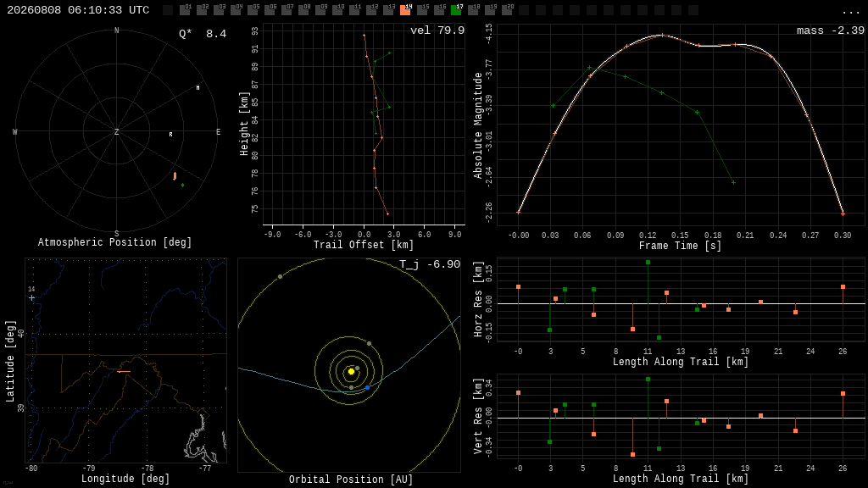The height and width of the screenshot is (488, 868).
Task: Click station 01 square in top bar
Action: click(x=185, y=9)
